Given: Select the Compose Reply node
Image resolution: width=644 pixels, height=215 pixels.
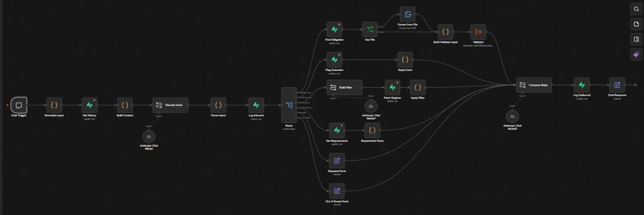Looking at the screenshot, I should [534, 85].
